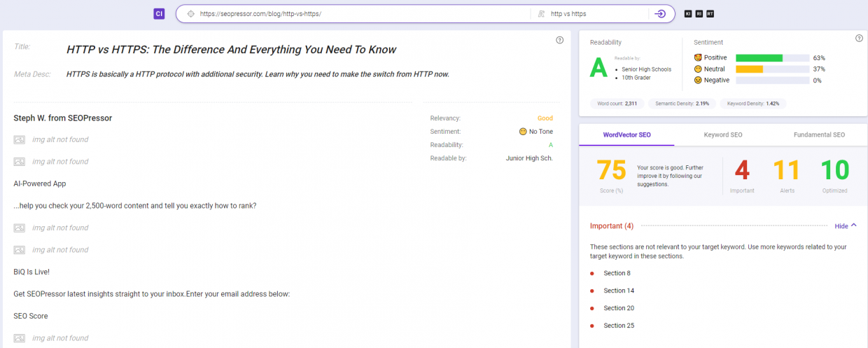The image size is (868, 348).
Task: Click the yellow Neutral sentiment bar
Action: (x=749, y=69)
